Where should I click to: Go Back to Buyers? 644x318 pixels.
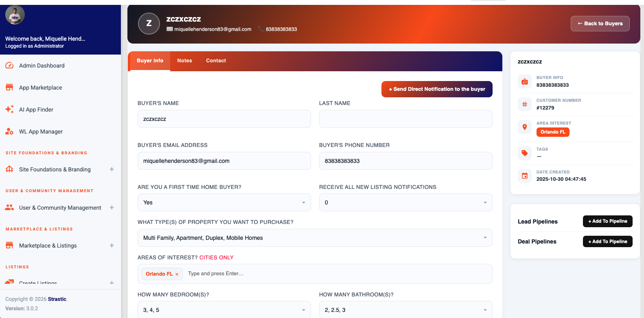tap(600, 24)
